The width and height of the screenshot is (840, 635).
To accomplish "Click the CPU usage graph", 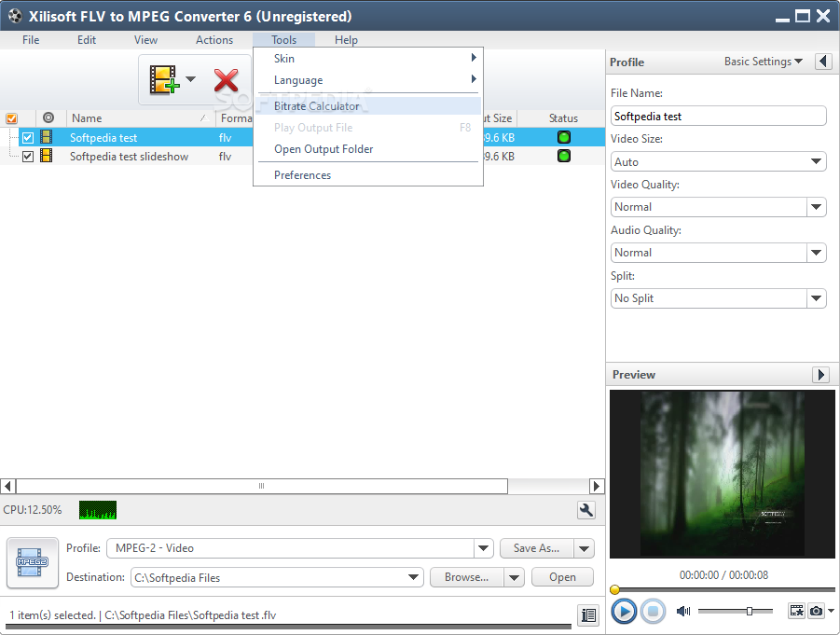I will [98, 510].
